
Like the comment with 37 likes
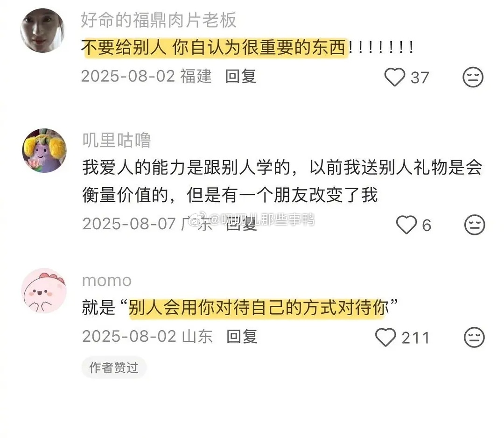click(394, 77)
